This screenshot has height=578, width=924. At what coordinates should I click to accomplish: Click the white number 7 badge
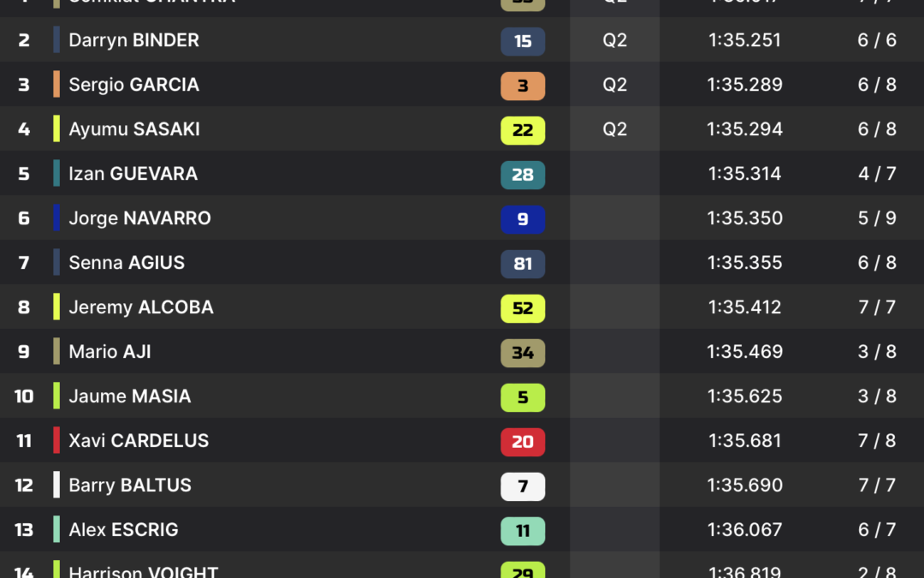coord(523,486)
